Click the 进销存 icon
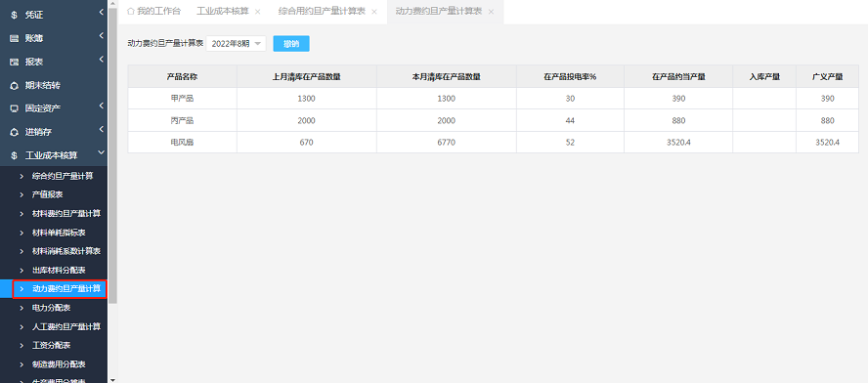 click(15, 132)
